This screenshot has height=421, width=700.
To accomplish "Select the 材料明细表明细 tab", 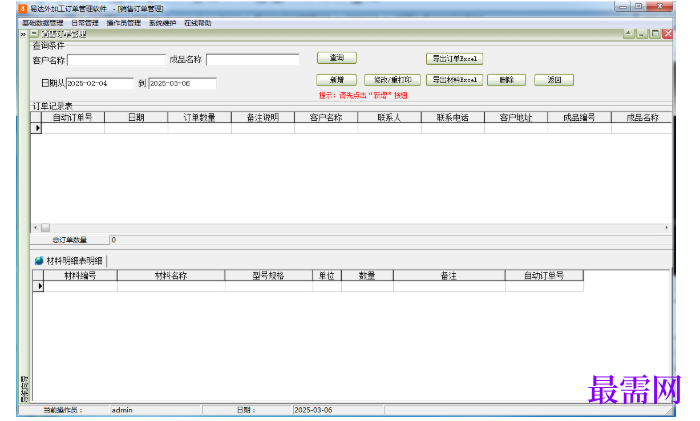I will click(75, 261).
